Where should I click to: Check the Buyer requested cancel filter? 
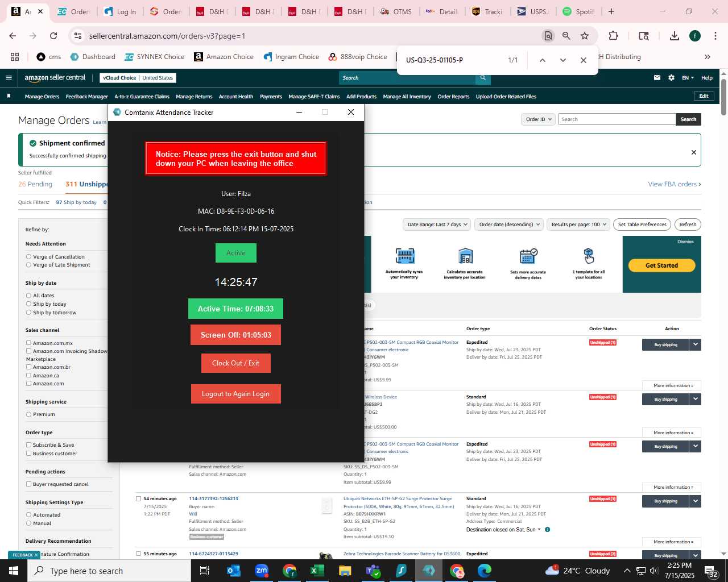[28, 484]
